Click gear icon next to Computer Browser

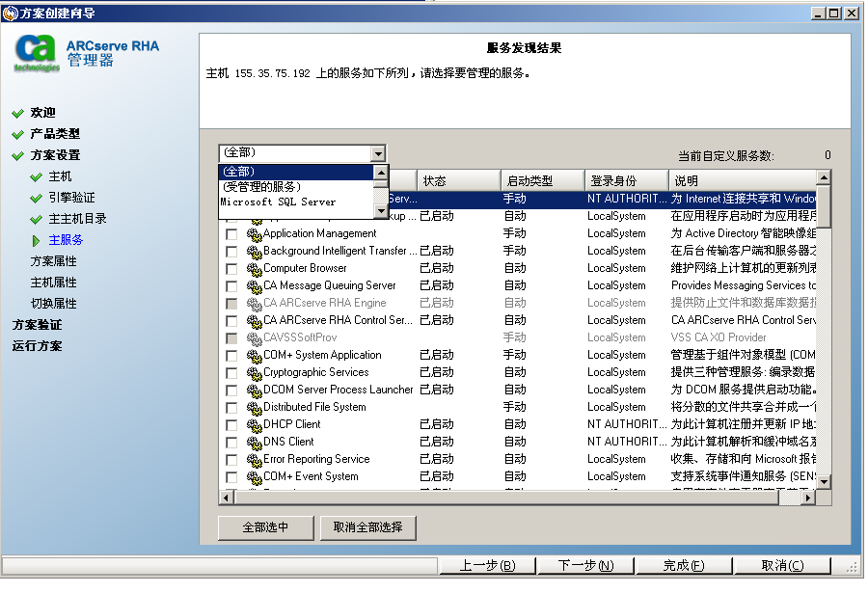(x=255, y=269)
